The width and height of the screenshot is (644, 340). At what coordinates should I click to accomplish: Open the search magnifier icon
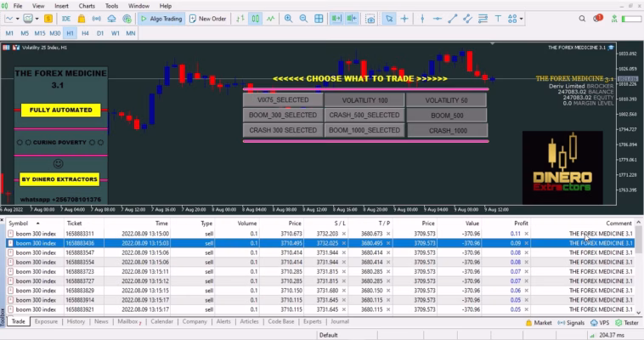[582, 19]
